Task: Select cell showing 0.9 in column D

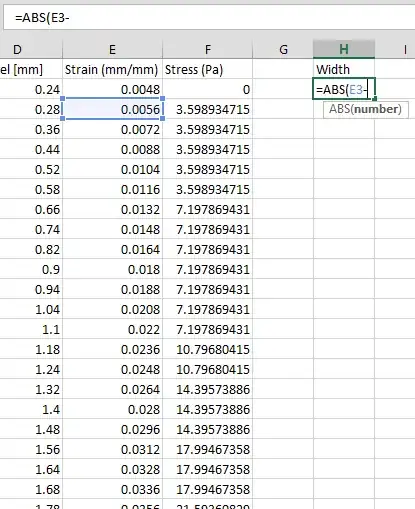Action: pyautogui.click(x=31, y=269)
